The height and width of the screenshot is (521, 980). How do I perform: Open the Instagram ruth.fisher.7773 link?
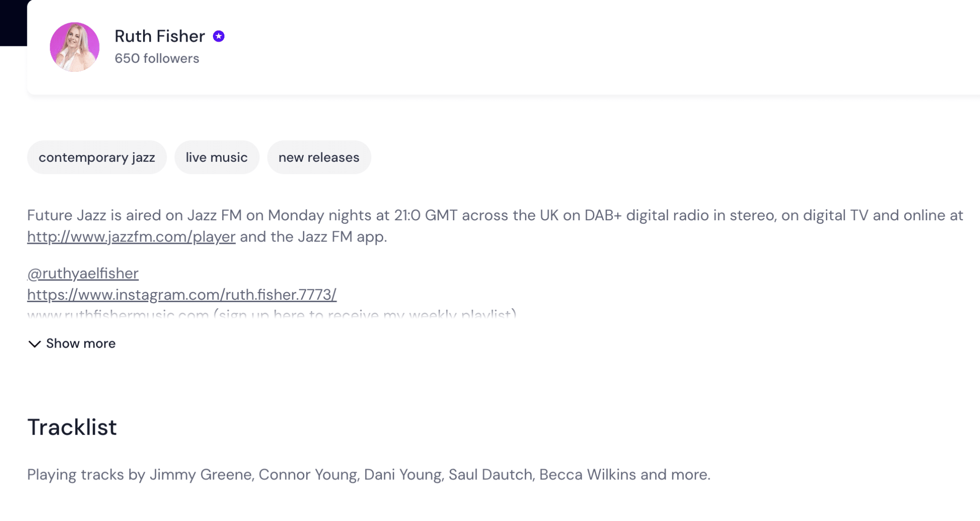point(182,294)
